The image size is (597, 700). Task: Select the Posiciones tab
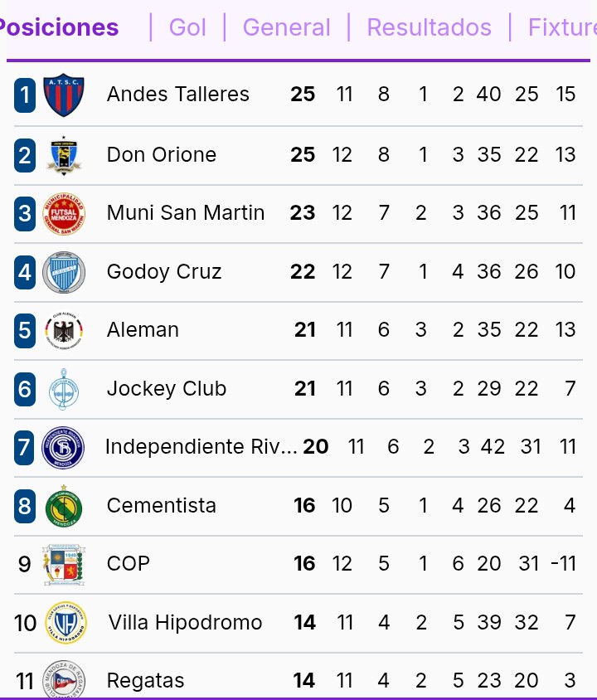[x=60, y=27]
